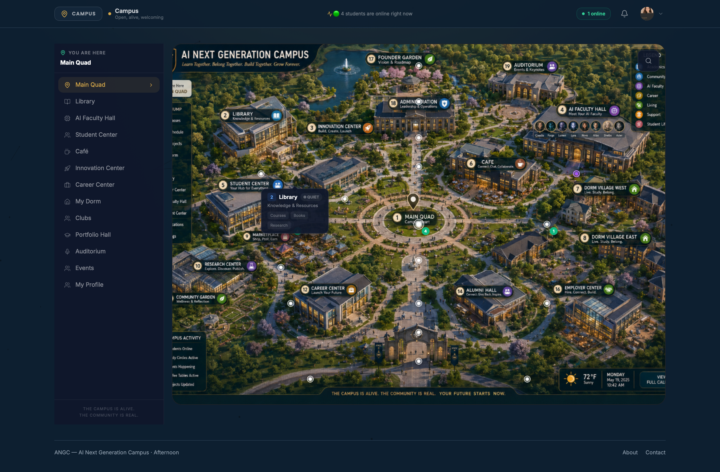This screenshot has height=472, width=720.
Task: Select the Courses tag in the Library popup
Action: [x=278, y=215]
